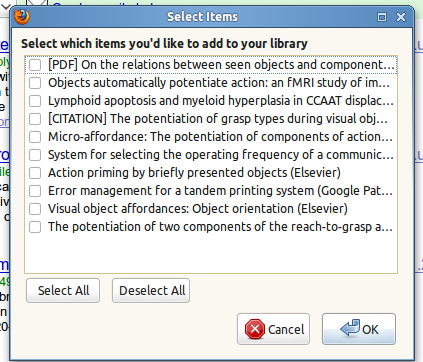Image resolution: width=423 pixels, height=362 pixels.
Task: Click the Firefox icon in title bar
Action: pyautogui.click(x=22, y=17)
